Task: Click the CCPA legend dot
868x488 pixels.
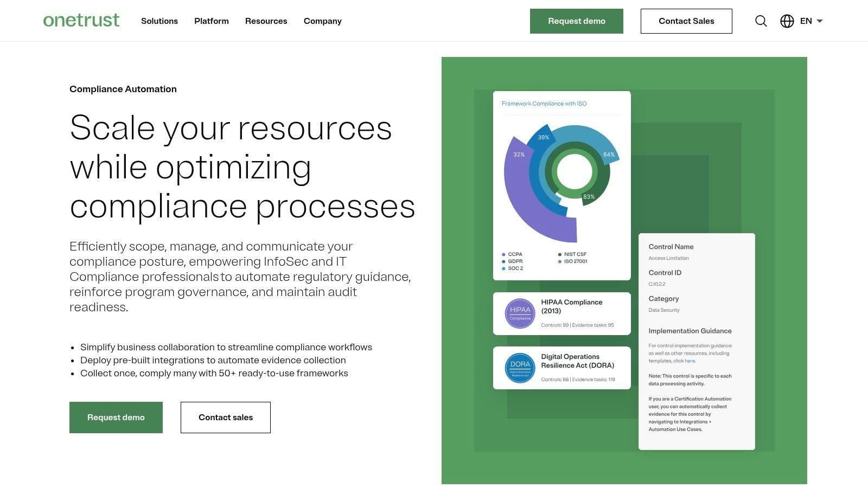Action: (503, 254)
